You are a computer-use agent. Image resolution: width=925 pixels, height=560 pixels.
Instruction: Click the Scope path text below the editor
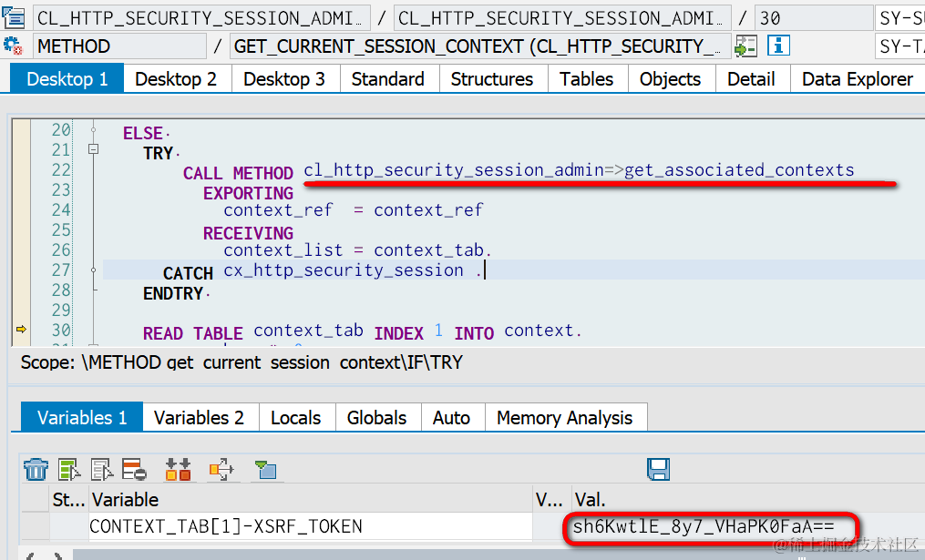point(242,361)
